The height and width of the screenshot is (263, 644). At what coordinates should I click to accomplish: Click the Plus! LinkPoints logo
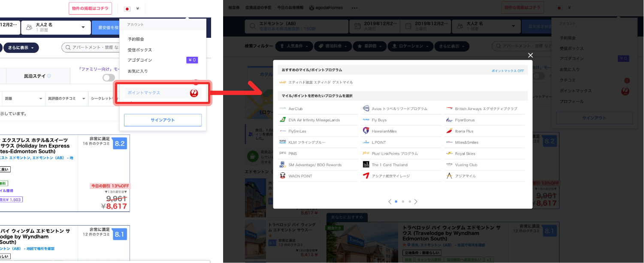click(x=366, y=153)
